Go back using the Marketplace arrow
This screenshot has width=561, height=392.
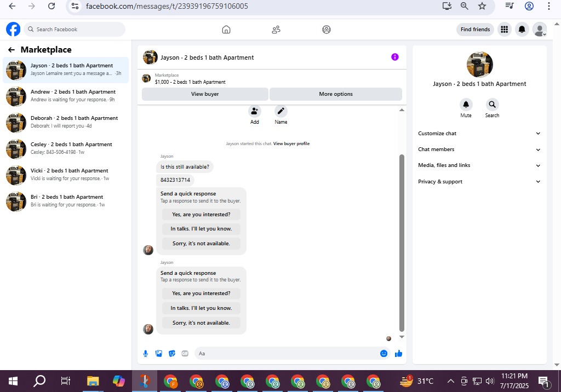[x=12, y=50]
